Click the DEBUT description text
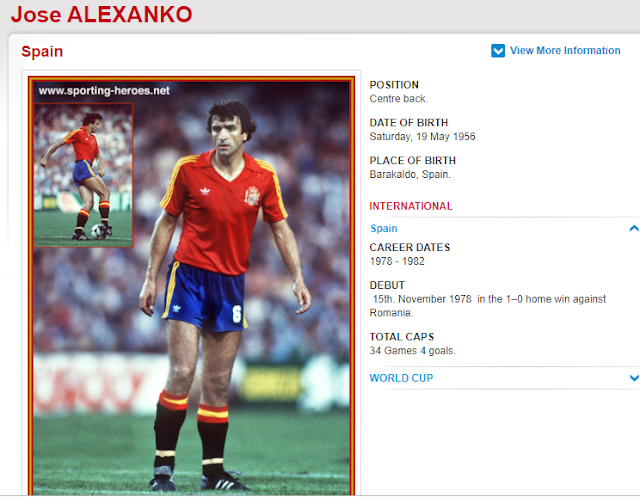Viewport: 640px width, 497px height. [x=488, y=306]
